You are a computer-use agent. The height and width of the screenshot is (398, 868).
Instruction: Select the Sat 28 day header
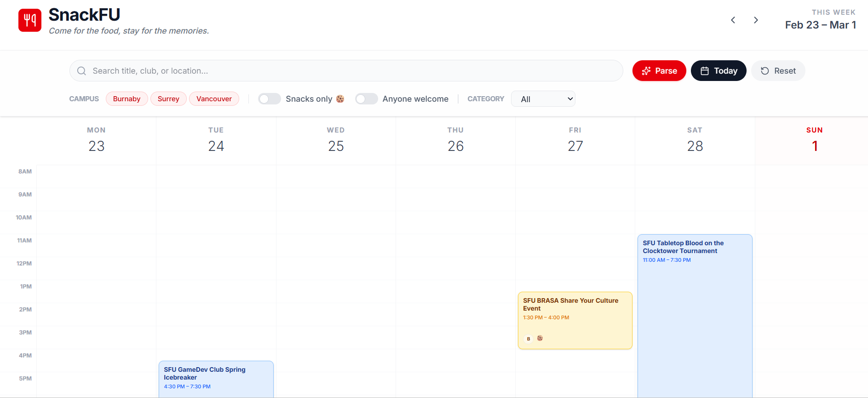(x=695, y=141)
